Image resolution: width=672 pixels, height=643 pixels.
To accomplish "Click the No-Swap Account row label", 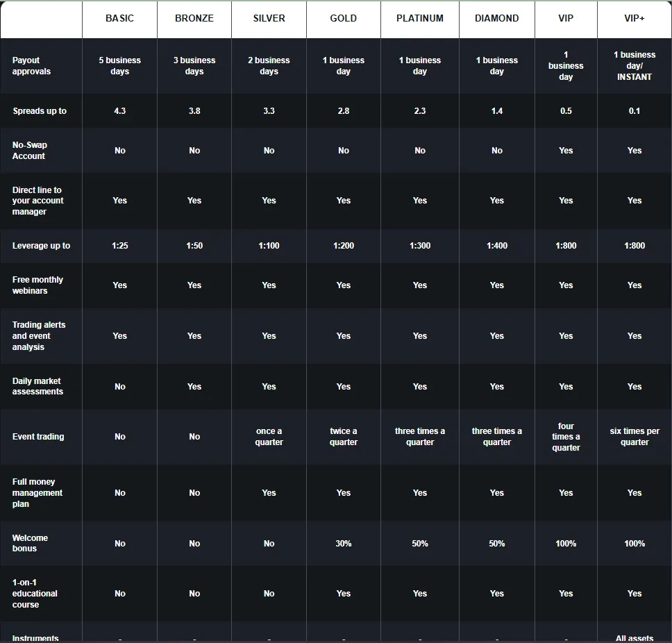I will tap(29, 151).
